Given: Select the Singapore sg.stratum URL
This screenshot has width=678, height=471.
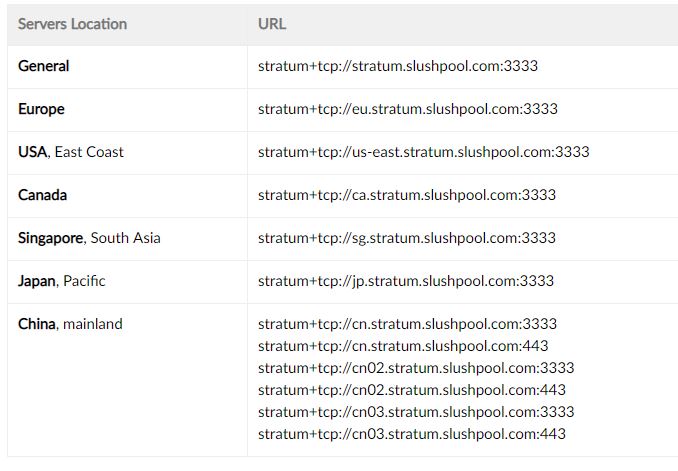Looking at the screenshot, I should coord(407,238).
